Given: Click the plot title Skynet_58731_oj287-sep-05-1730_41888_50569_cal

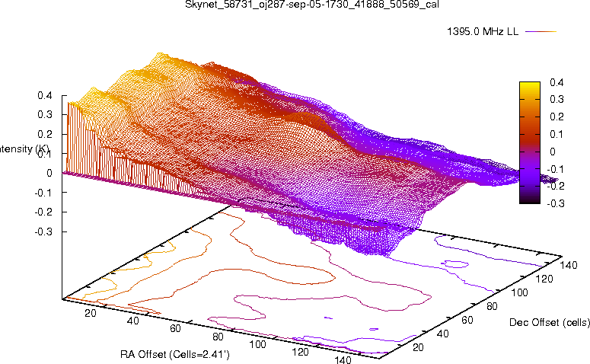Looking at the screenshot, I should point(312,5).
